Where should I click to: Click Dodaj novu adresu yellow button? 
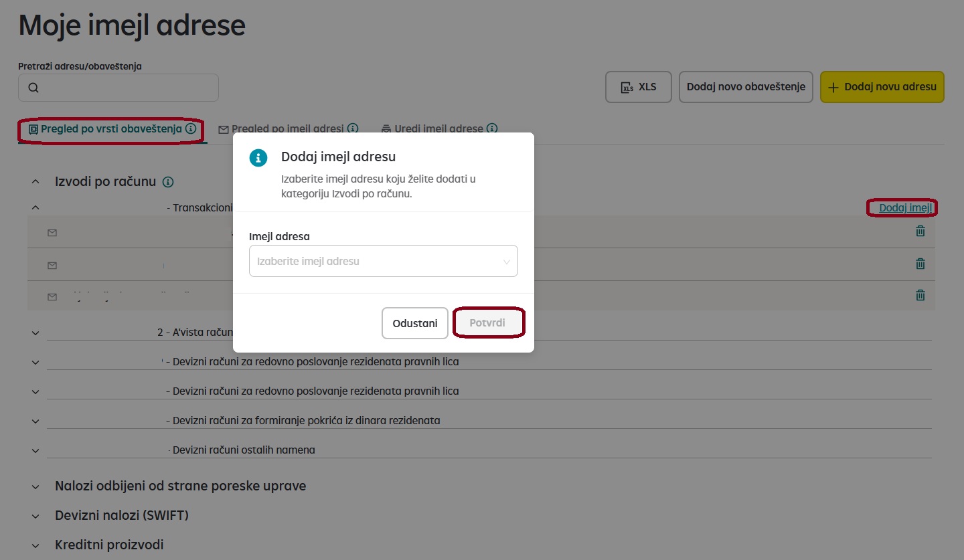point(882,87)
